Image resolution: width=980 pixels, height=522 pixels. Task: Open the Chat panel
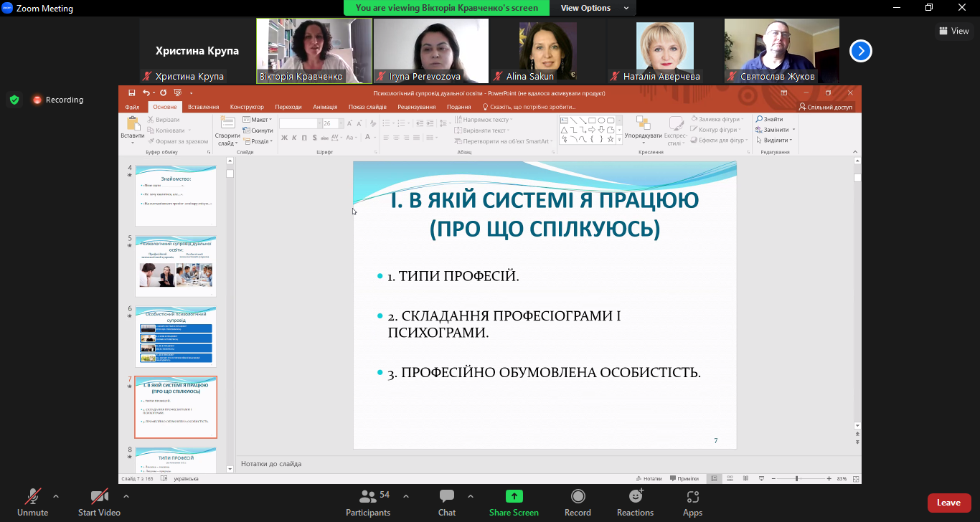click(x=447, y=501)
